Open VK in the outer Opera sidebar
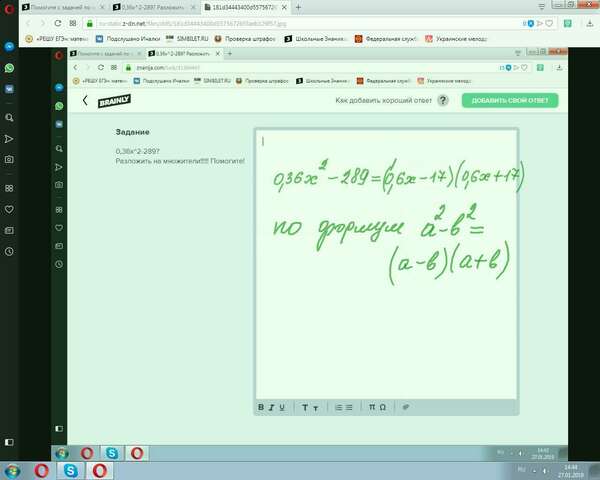 tap(9, 89)
